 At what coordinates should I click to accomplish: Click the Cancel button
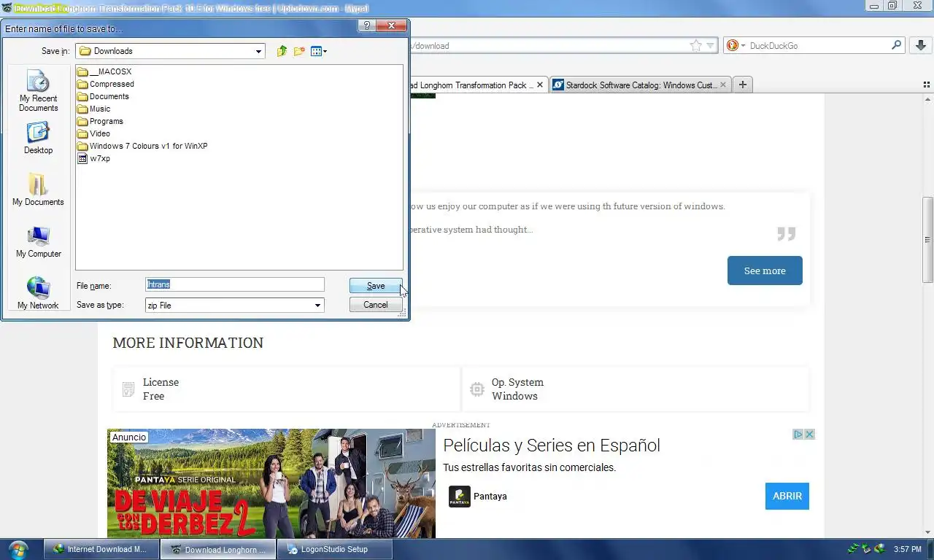point(376,305)
